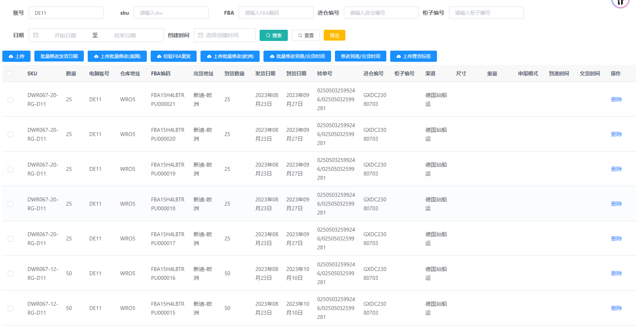644x327 pixels.
Task: Open the 创建时间 date picker
Action: point(225,36)
